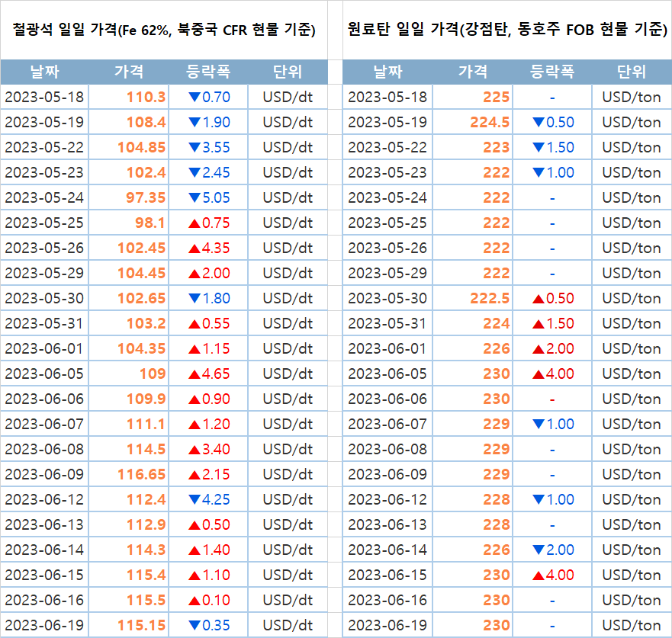
Task: Click the 날짜 header in iron ore table
Action: [44, 72]
